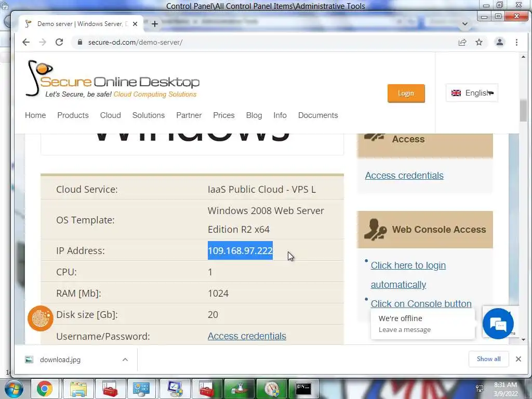This screenshot has height=399, width=532.
Task: Open Windows Explorer from taskbar
Action: (x=78, y=389)
